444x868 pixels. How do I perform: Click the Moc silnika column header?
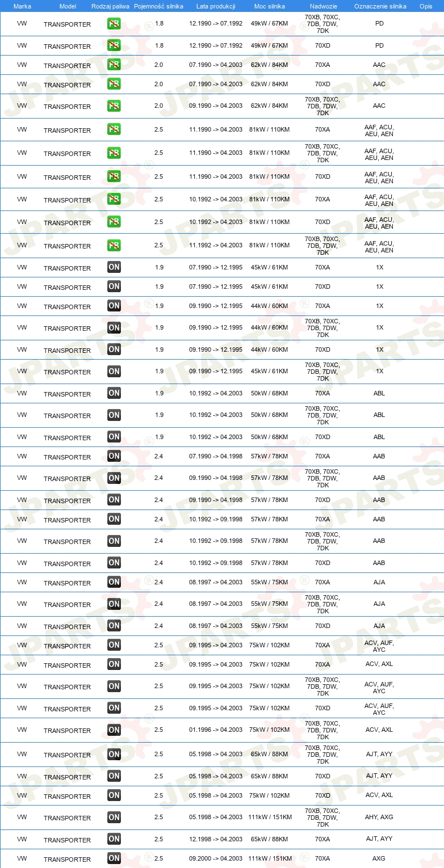[270, 6]
